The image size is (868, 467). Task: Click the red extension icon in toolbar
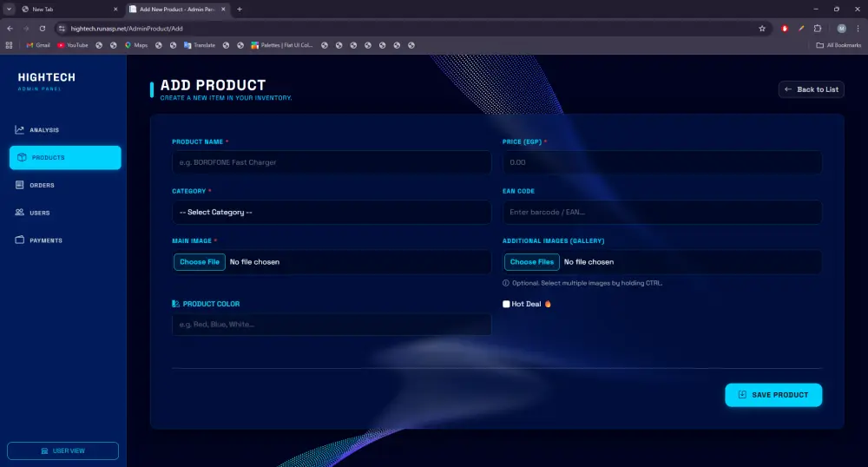click(785, 29)
